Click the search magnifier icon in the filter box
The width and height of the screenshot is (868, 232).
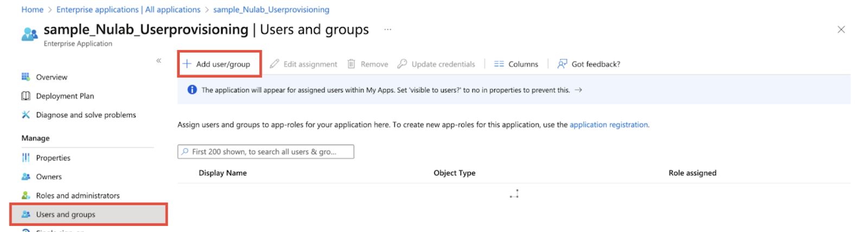click(185, 152)
